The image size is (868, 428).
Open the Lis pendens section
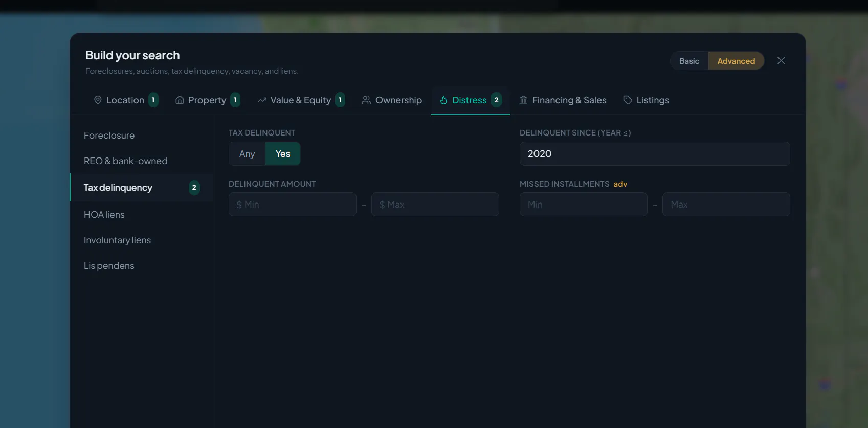tap(141, 266)
